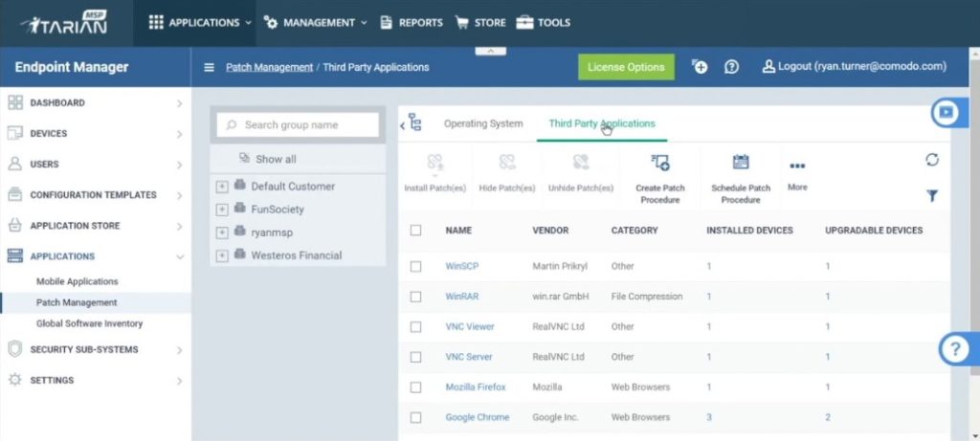The width and height of the screenshot is (980, 441).
Task: Open Global Software Inventory in sidebar
Action: [89, 323]
